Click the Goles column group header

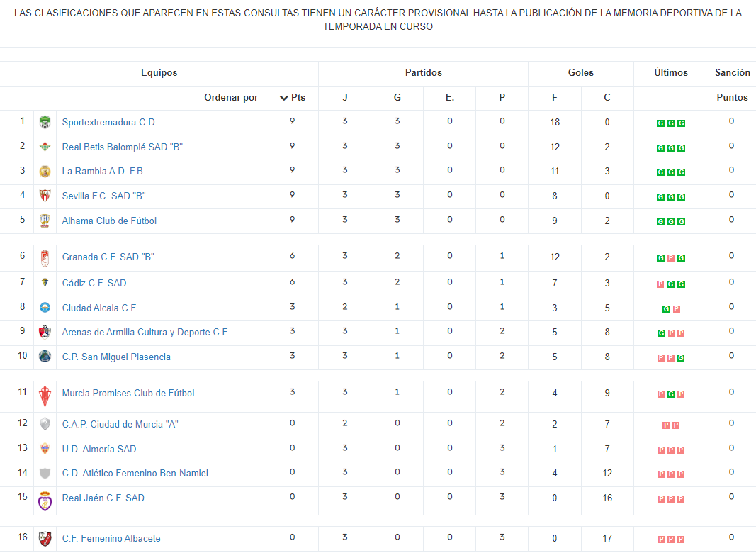click(580, 73)
